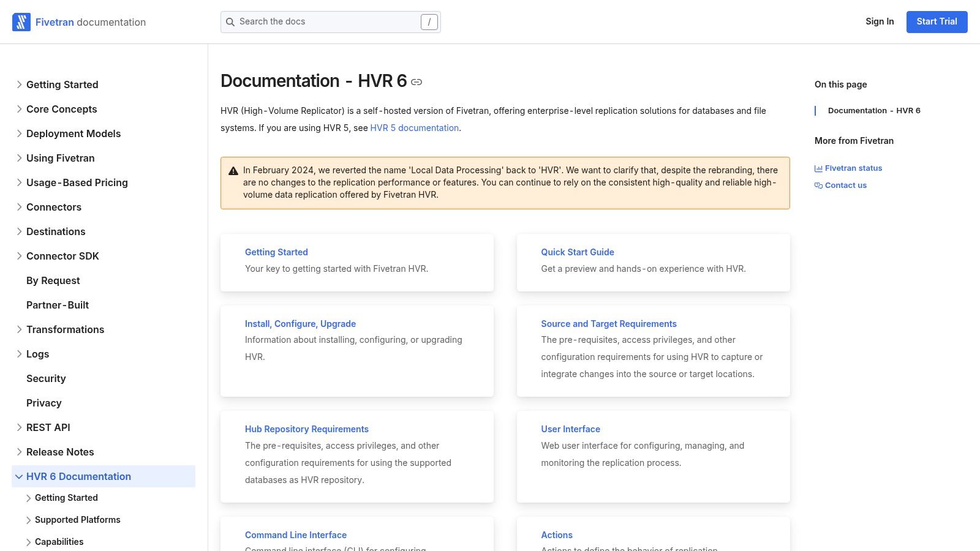
Task: Open the HVR 5 documentation link
Action: (415, 128)
